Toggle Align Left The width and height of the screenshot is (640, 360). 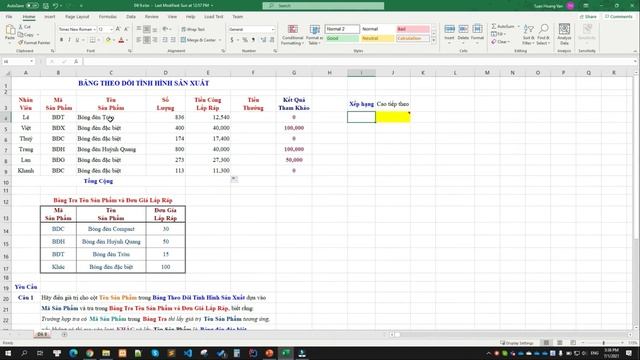(x=139, y=40)
